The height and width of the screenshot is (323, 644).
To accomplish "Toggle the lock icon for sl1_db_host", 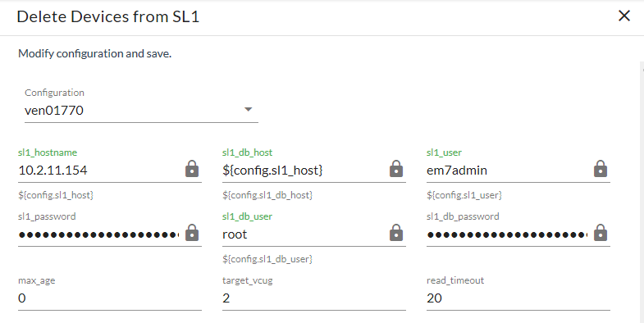I will (396, 169).
